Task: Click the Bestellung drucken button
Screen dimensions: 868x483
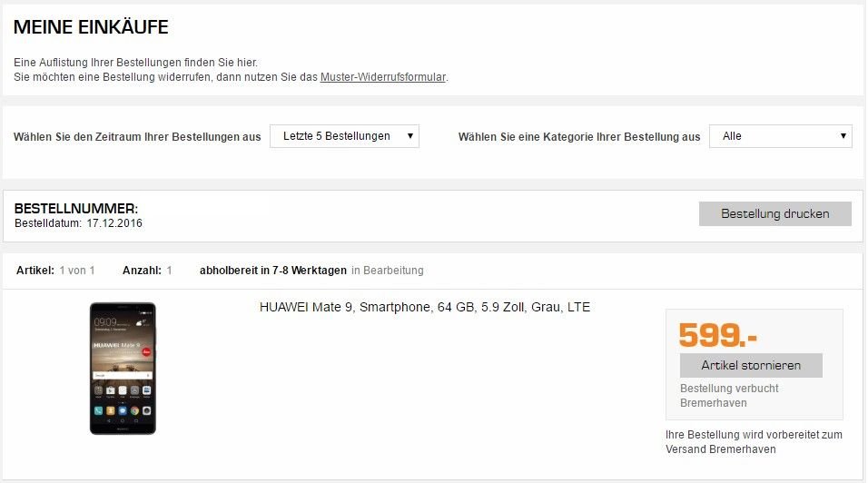Action: 774,213
